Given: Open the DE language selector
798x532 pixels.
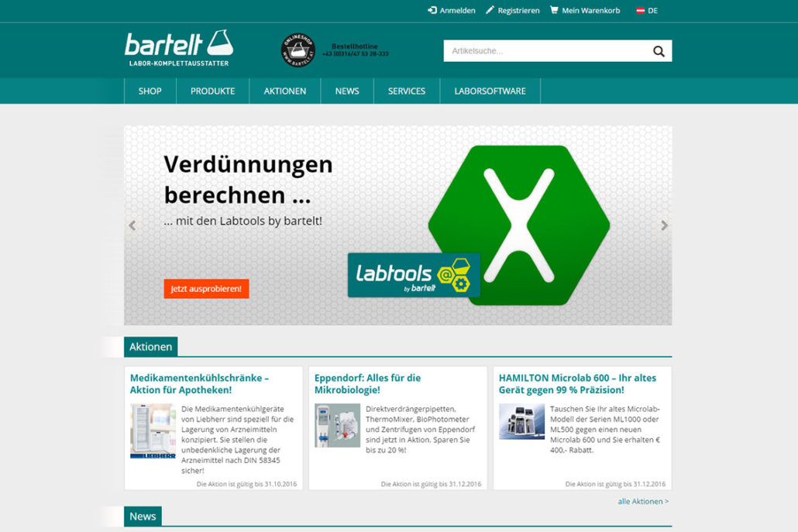Looking at the screenshot, I should pos(647,11).
